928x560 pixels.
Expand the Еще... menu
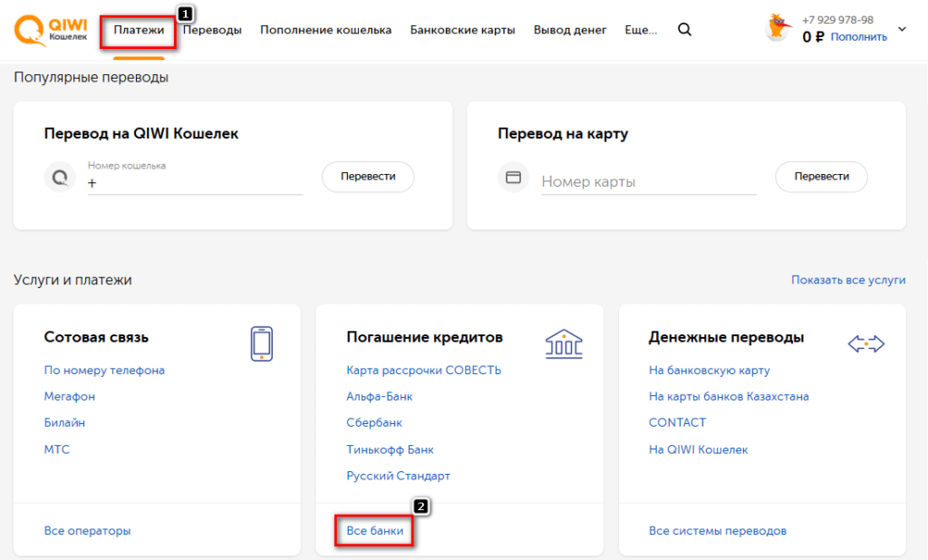tap(641, 30)
